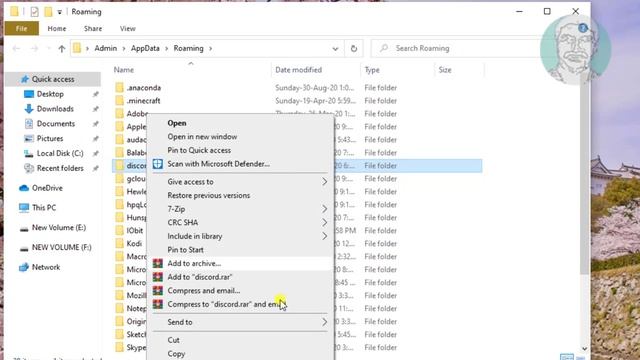
Task: Click the .anaconda folder icon
Action: click(x=119, y=87)
